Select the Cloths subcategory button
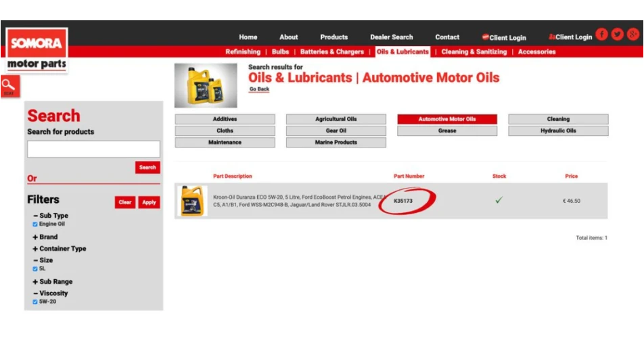Image resolution: width=644 pixels, height=338 pixels. pos(225,130)
